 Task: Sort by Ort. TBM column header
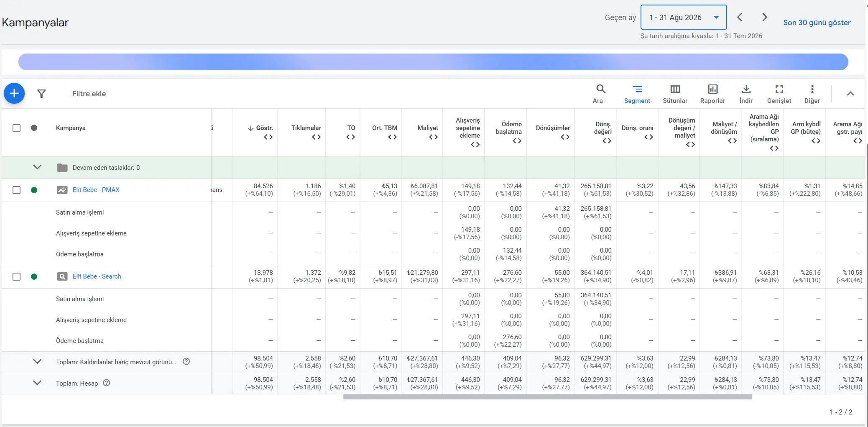coord(385,128)
